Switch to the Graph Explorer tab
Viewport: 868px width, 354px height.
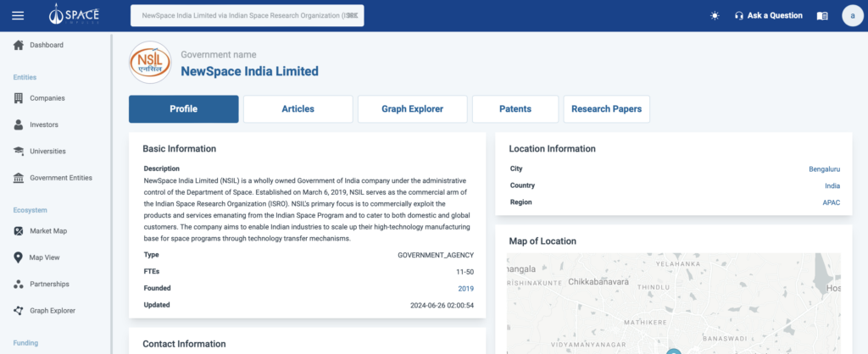[x=413, y=109]
